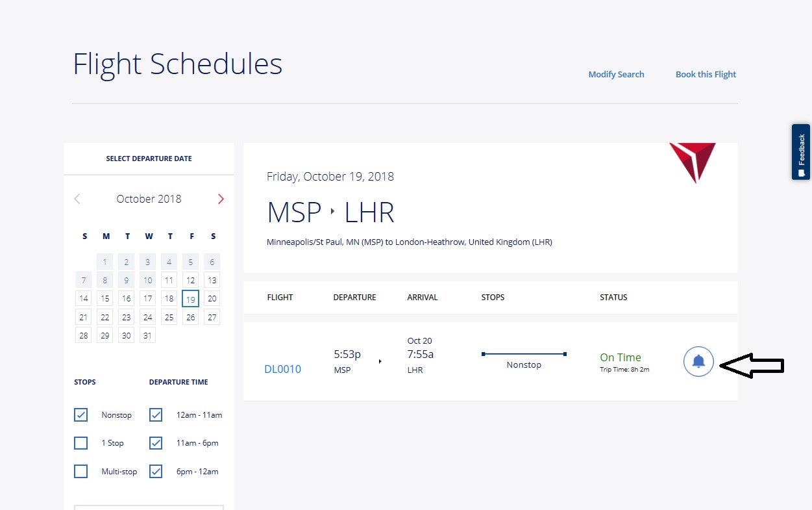Screen dimensions: 812x510
Task: Advance calendar to next month
Action: tap(221, 199)
